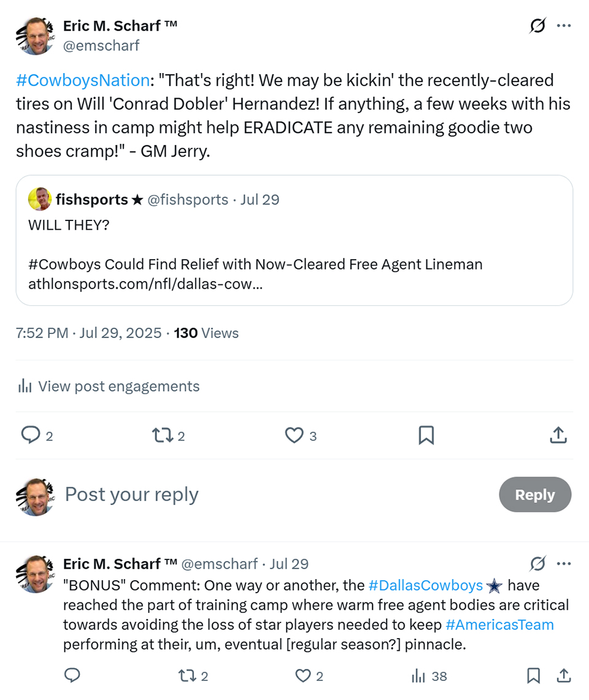The height and width of the screenshot is (700, 589).
Task: Click the Grok icon on main post
Action: [537, 26]
